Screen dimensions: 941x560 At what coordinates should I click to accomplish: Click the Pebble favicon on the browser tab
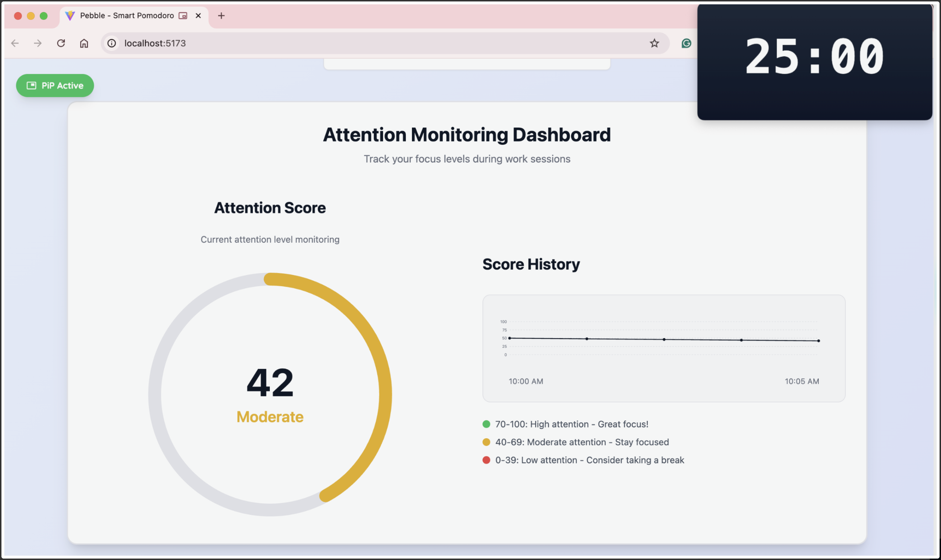70,16
